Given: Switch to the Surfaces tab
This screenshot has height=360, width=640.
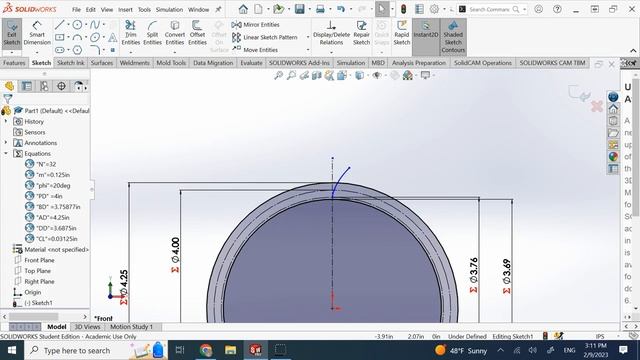Looking at the screenshot, I should [x=102, y=63].
